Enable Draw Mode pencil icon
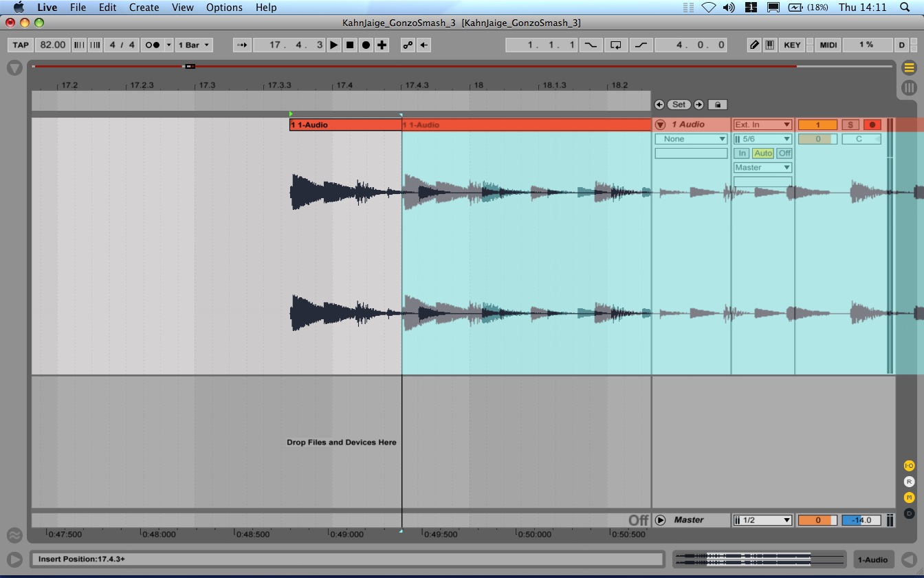The height and width of the screenshot is (578, 924). click(x=754, y=45)
